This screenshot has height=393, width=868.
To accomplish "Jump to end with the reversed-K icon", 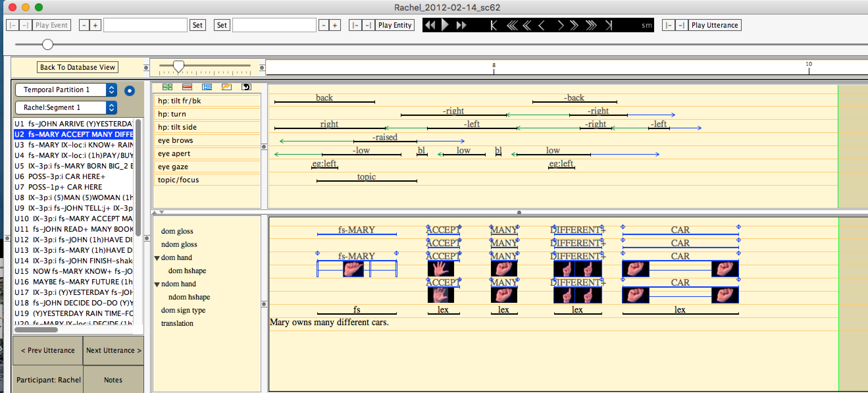I will pyautogui.click(x=608, y=25).
